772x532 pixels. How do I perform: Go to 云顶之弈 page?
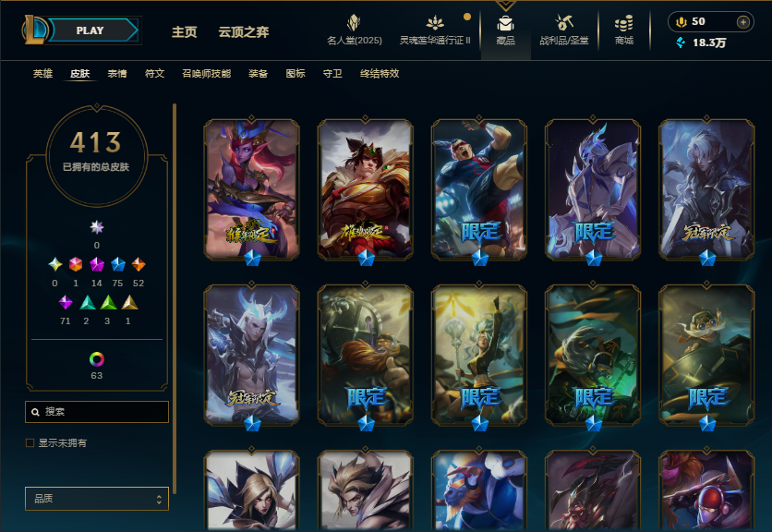[x=243, y=32]
